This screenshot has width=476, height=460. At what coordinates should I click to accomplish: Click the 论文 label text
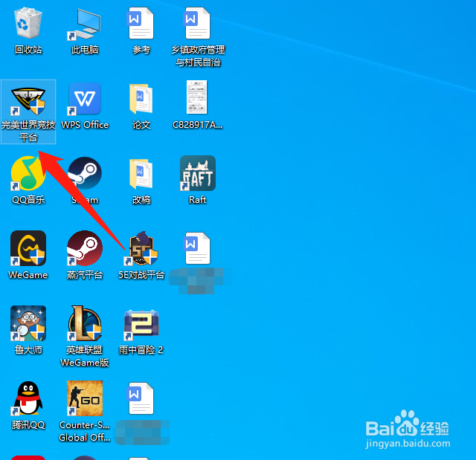coord(141,125)
